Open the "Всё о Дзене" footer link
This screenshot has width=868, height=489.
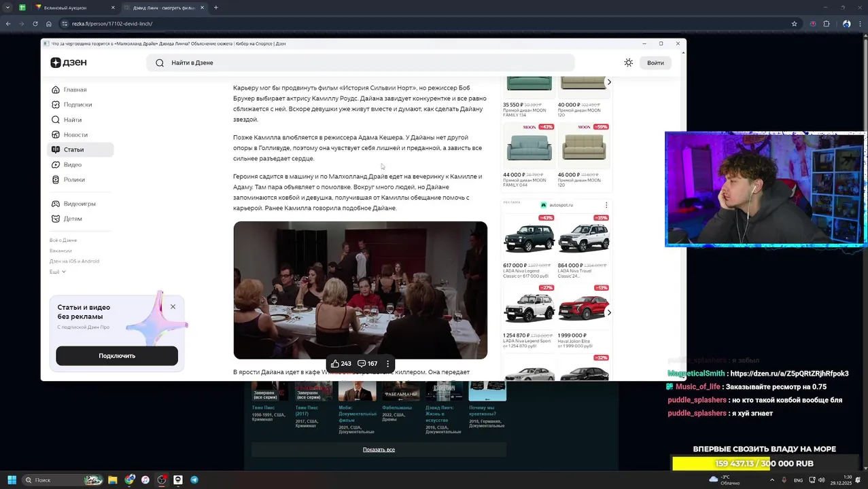coord(63,240)
